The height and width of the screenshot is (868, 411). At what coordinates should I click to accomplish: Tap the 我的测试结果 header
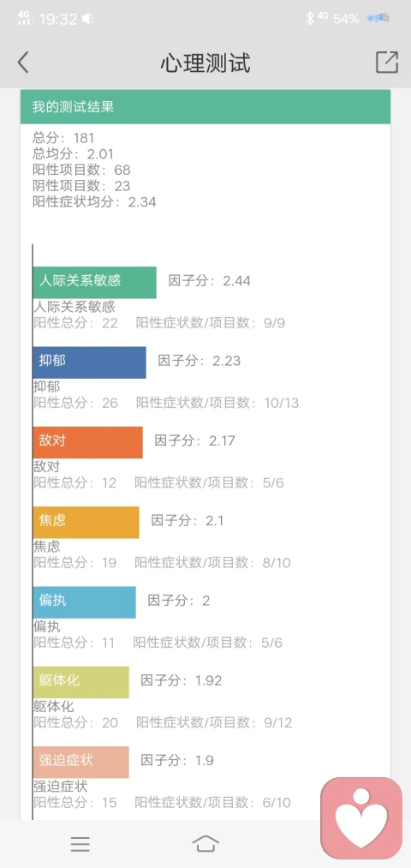[205, 107]
